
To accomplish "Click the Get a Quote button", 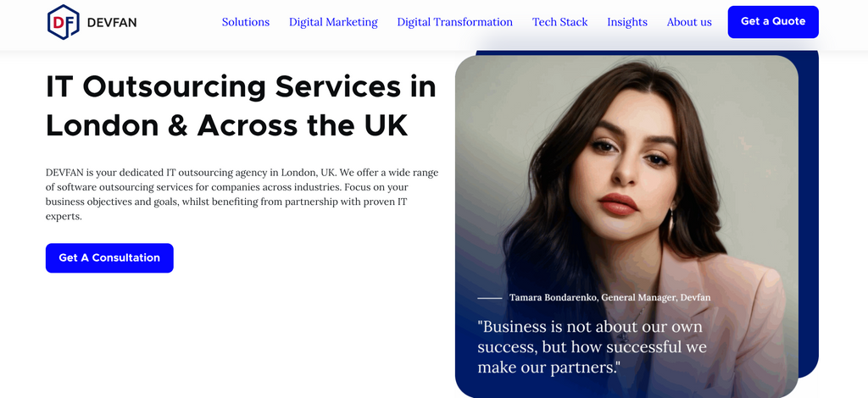I will [773, 22].
